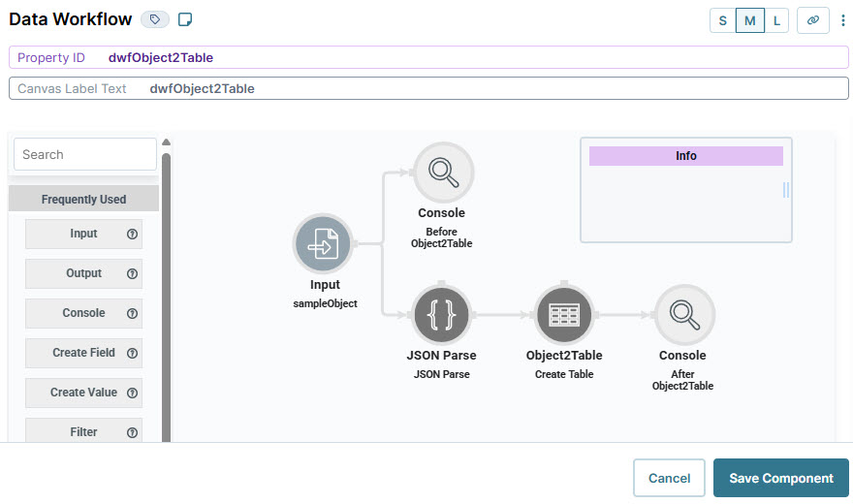Open the note icon next to title
This screenshot has width=853, height=504.
[x=185, y=19]
